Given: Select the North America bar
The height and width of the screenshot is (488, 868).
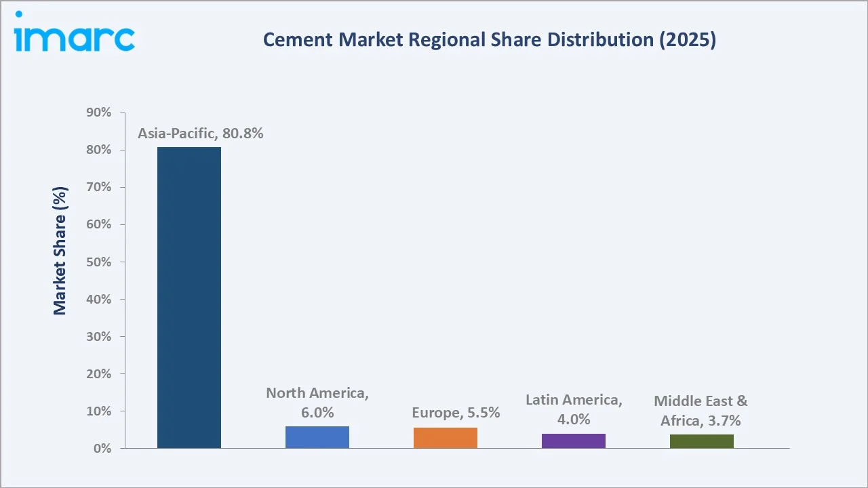Looking at the screenshot, I should 317,437.
